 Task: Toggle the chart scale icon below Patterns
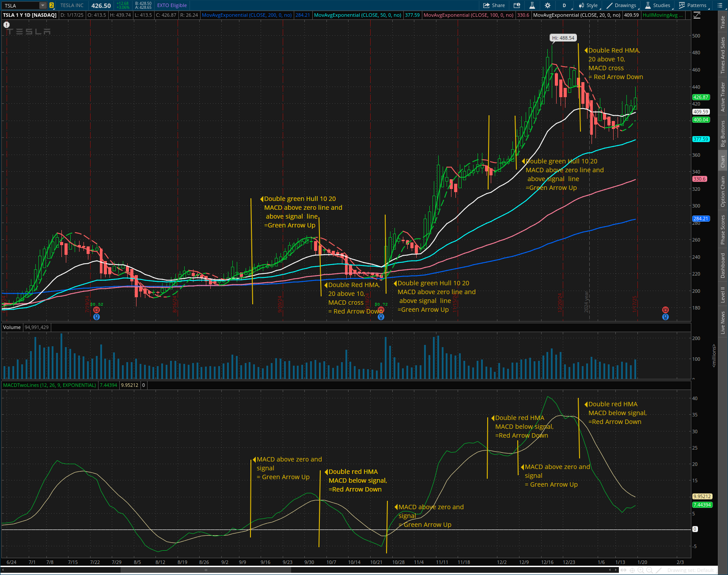click(x=697, y=15)
